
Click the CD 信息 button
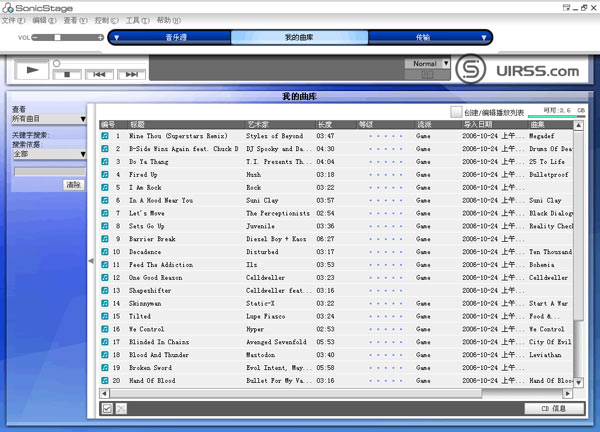(x=554, y=409)
